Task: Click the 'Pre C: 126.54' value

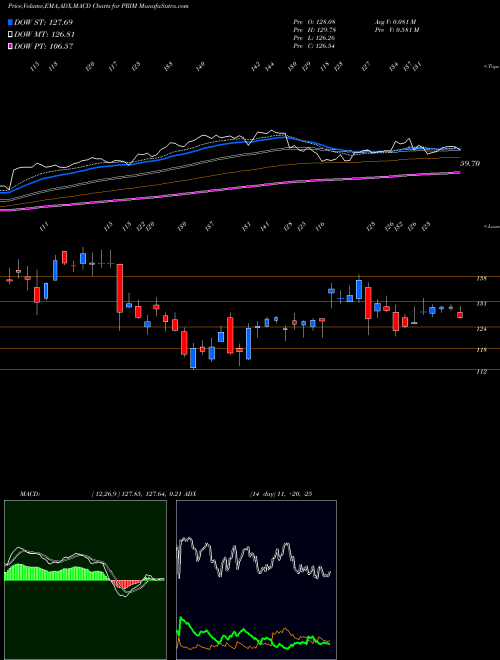Action: pyautogui.click(x=314, y=46)
